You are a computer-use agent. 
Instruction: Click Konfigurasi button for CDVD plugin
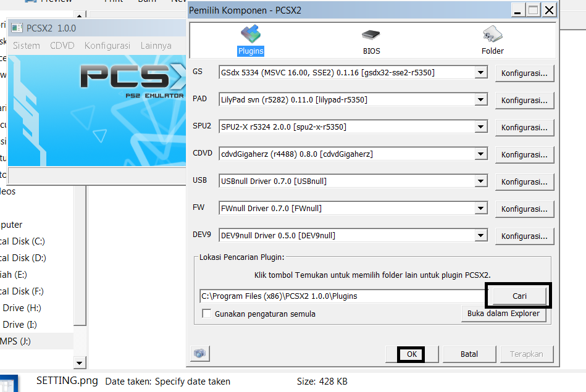pyautogui.click(x=524, y=155)
